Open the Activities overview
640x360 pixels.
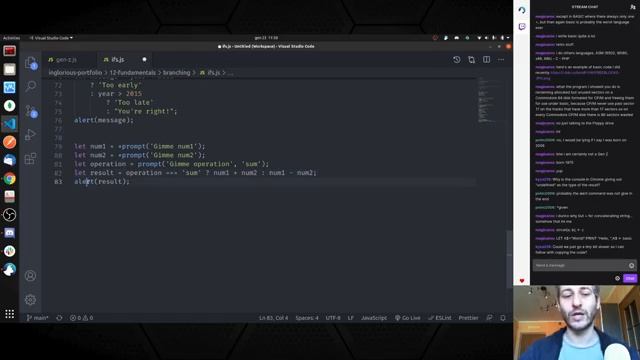click(11, 38)
